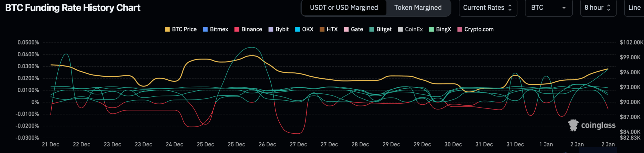Viewport: 644px width, 153px height.
Task: Hide the Gate series label
Action: pos(357,29)
